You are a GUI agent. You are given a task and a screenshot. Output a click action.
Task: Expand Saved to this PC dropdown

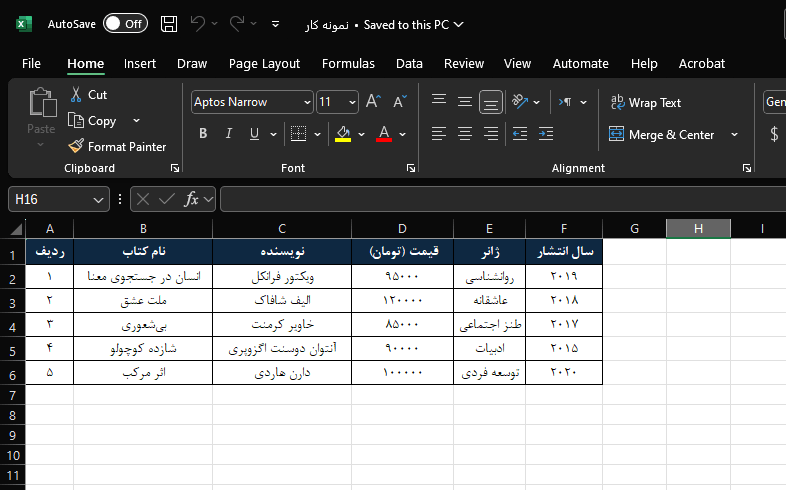pyautogui.click(x=459, y=25)
